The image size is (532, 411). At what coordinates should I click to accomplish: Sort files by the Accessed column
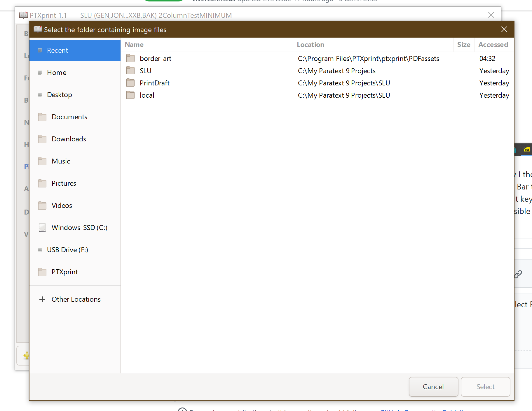click(493, 45)
